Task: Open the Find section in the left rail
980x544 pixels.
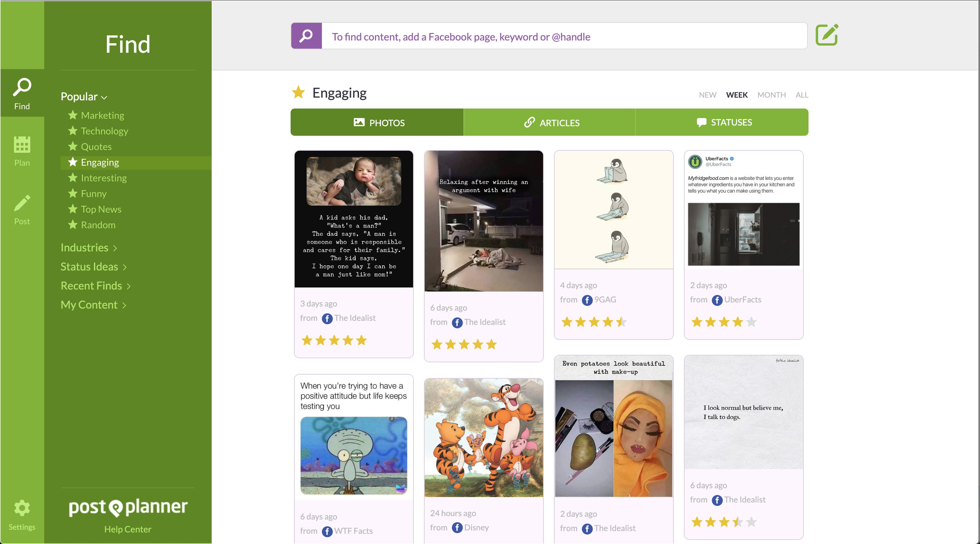Action: pos(22,94)
